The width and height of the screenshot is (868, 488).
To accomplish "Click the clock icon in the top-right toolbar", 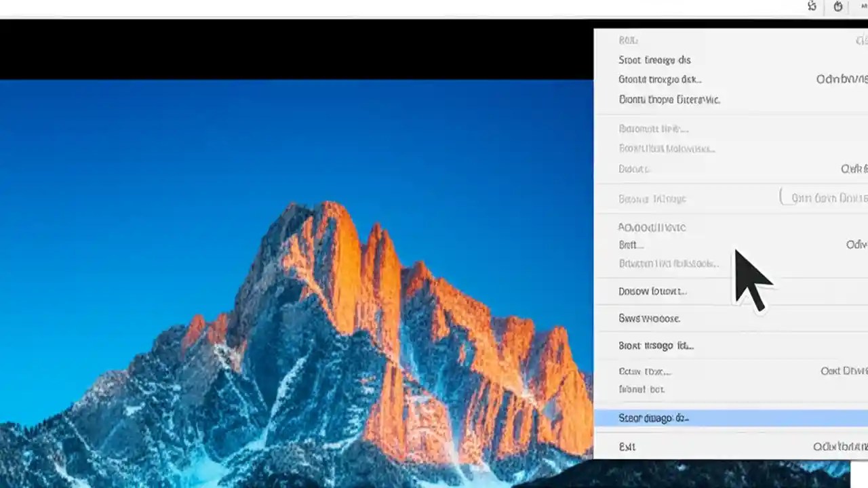I will (x=837, y=6).
